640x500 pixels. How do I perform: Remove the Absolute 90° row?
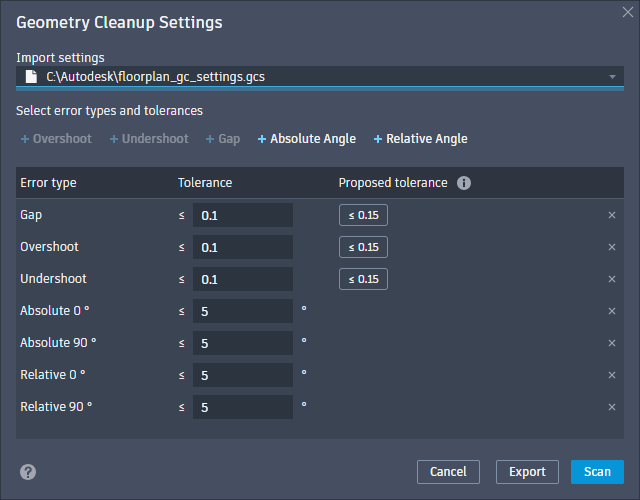(612, 343)
